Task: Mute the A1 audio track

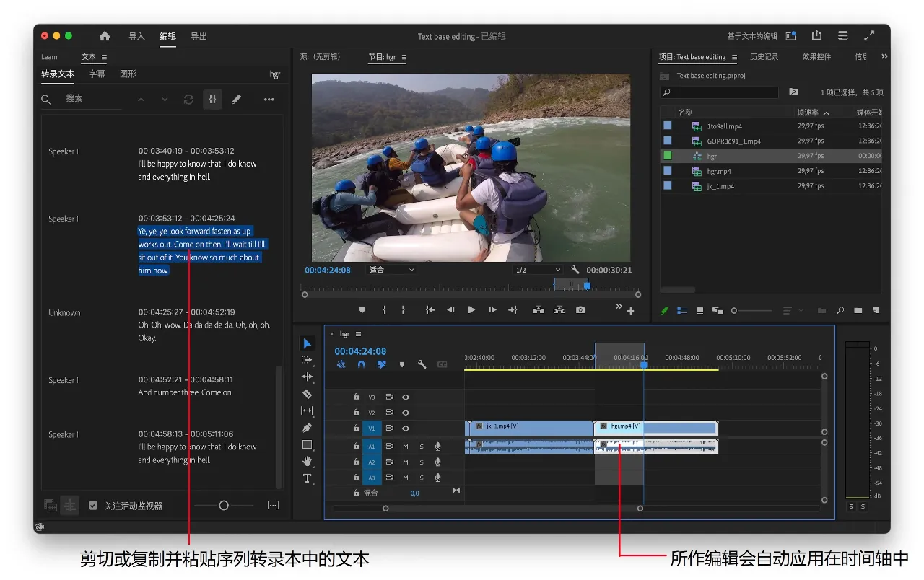Action: [406, 446]
